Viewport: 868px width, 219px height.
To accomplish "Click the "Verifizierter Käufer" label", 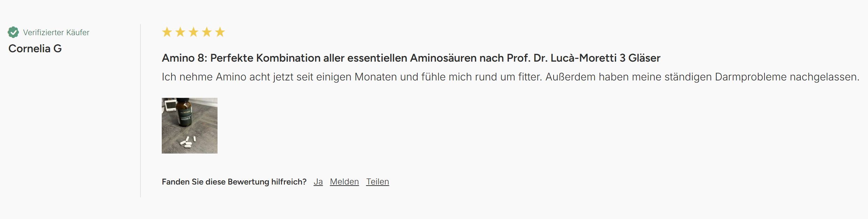I will pyautogui.click(x=56, y=32).
